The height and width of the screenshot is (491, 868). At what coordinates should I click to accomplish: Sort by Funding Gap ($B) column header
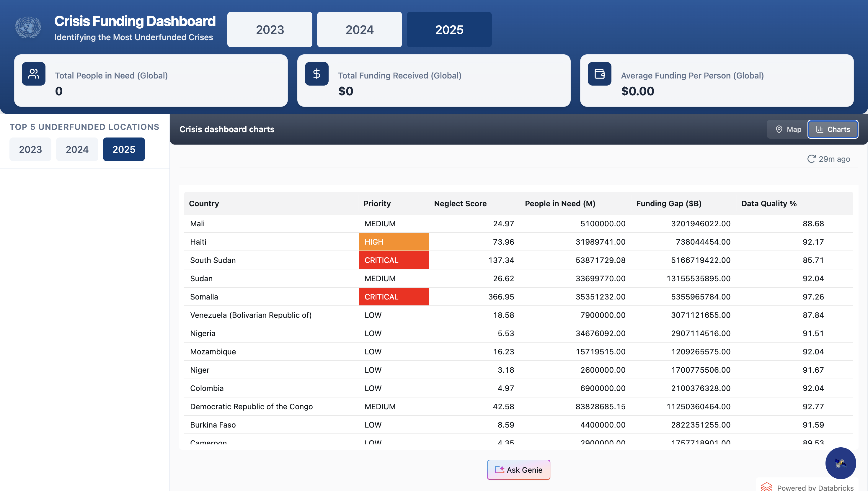(x=669, y=204)
